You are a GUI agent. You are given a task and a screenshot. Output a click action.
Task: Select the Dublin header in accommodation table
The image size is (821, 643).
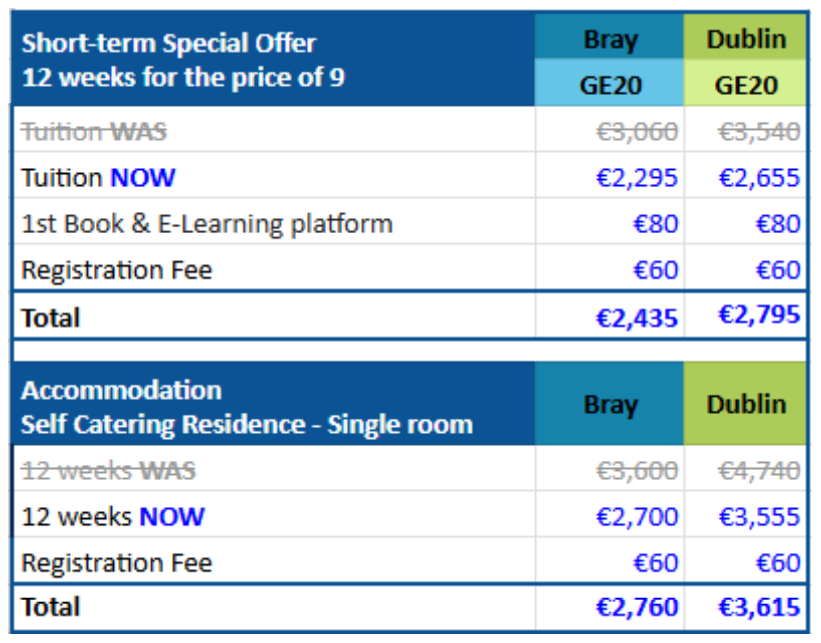coord(746,405)
